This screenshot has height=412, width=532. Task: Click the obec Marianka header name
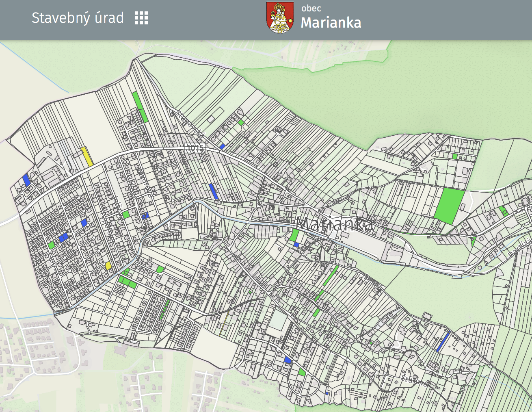(x=331, y=18)
